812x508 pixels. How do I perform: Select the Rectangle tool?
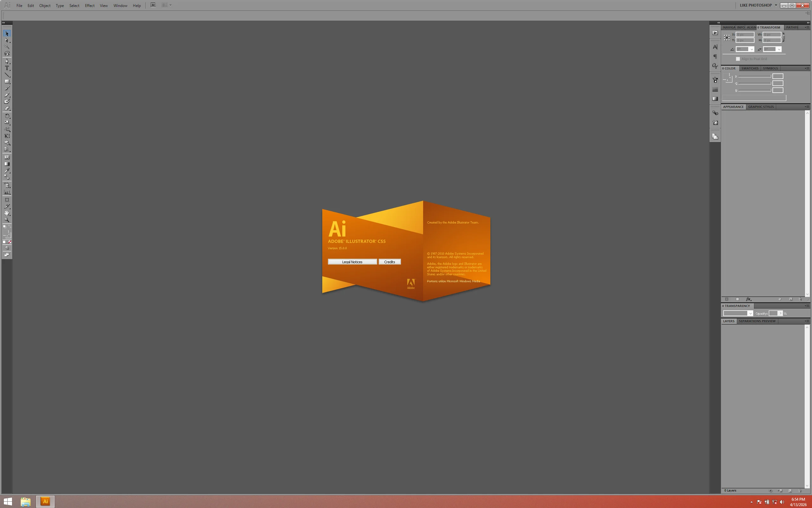point(7,82)
